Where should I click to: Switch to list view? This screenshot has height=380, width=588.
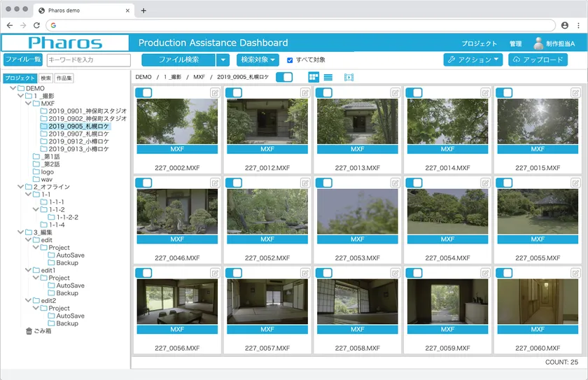point(328,77)
